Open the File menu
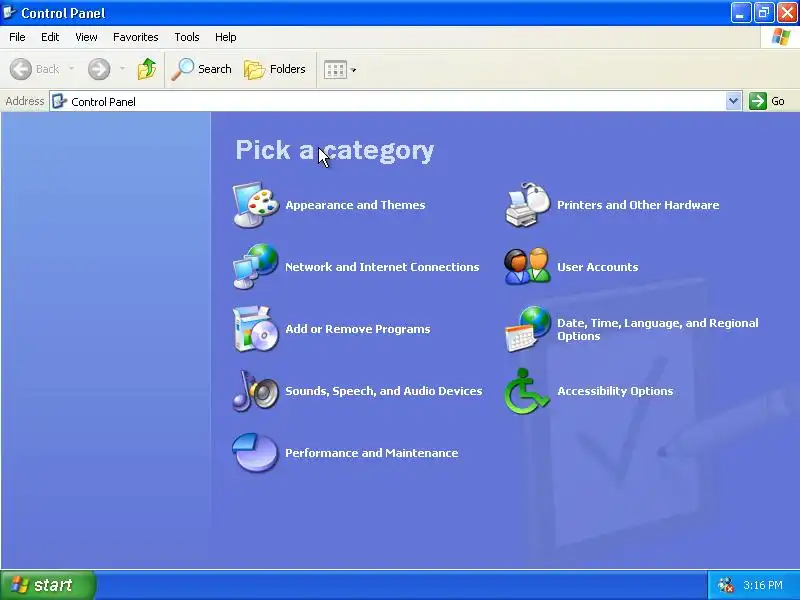Image resolution: width=800 pixels, height=600 pixels. point(17,37)
